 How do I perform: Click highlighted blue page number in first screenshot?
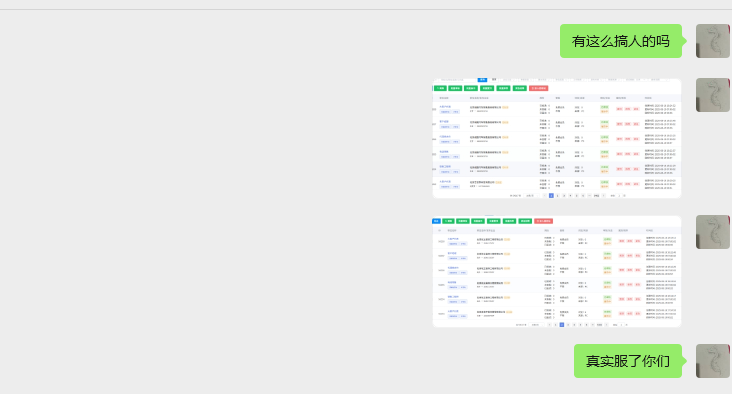(x=551, y=196)
